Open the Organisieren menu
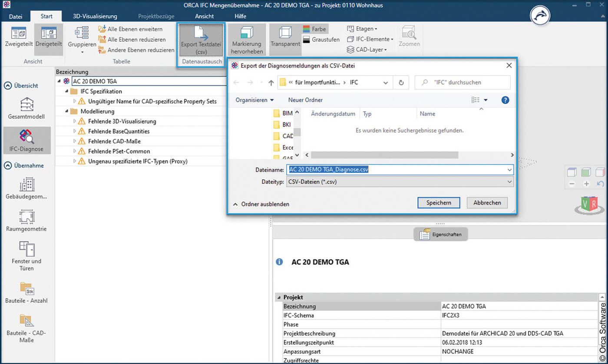608x364 pixels. (254, 100)
